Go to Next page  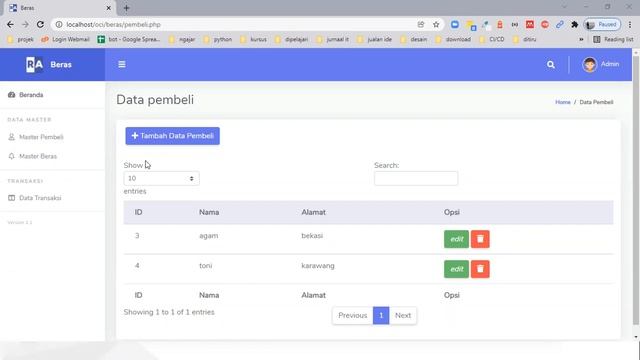pos(403,316)
